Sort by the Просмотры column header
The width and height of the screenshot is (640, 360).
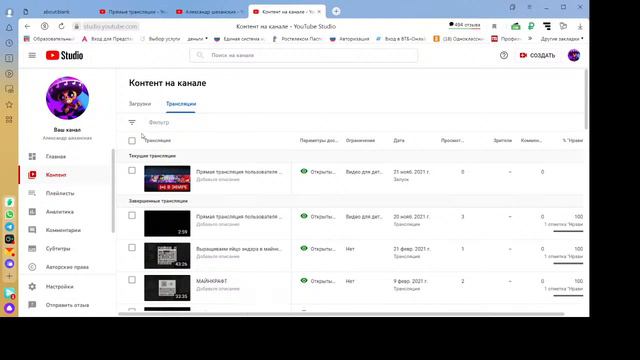[x=452, y=140]
